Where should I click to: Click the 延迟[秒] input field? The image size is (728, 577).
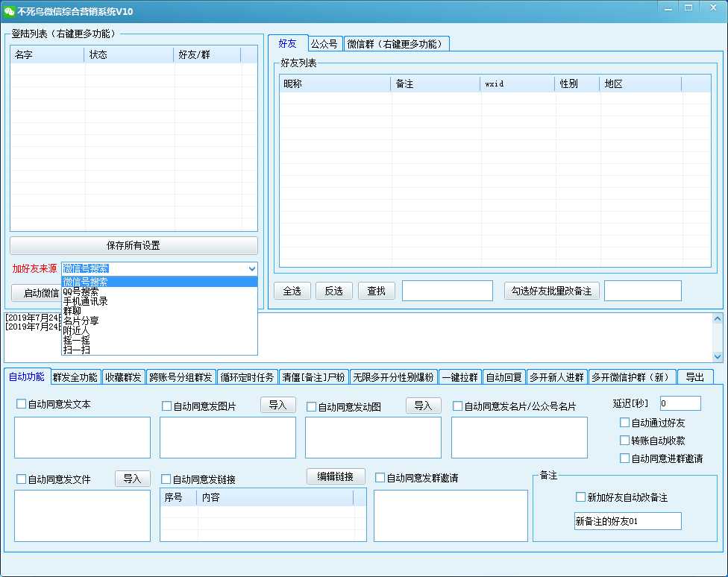[680, 403]
